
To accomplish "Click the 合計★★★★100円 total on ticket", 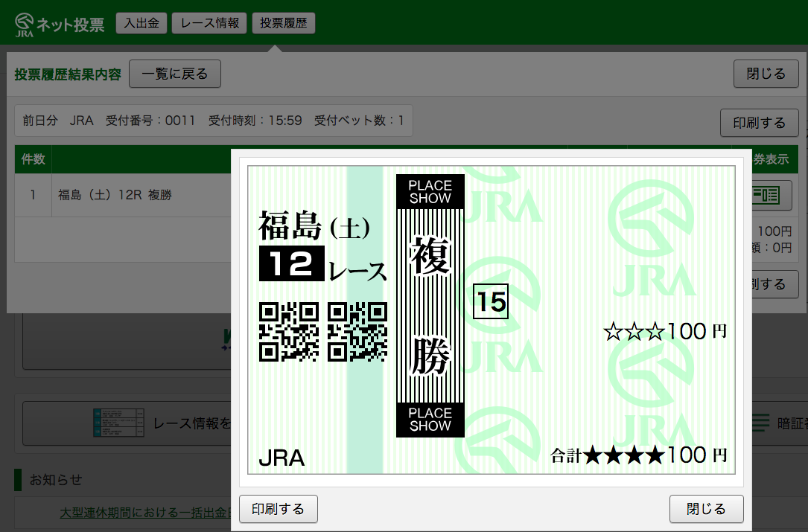I will pos(638,455).
